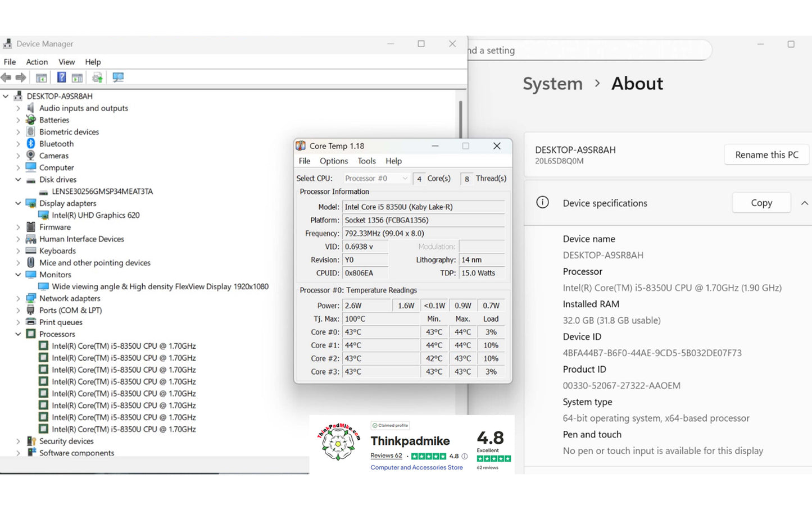
Task: Click the System breadcrumb link
Action: pos(552,84)
